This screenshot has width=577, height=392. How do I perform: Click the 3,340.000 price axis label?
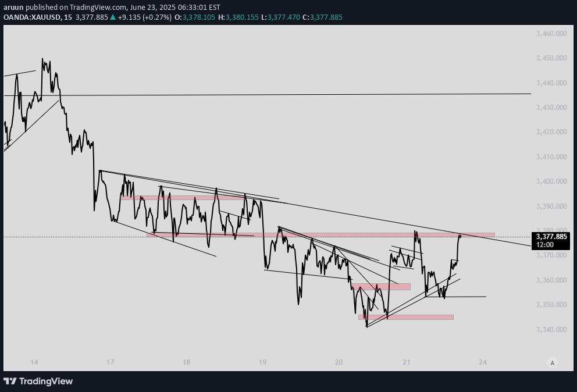tap(551, 329)
